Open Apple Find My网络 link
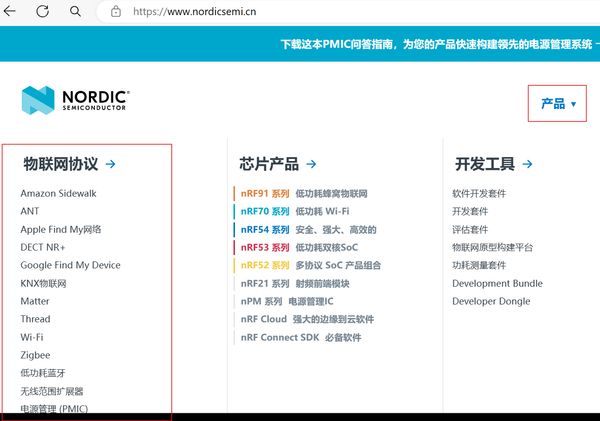Screen dimensions: 600x421 point(61,229)
